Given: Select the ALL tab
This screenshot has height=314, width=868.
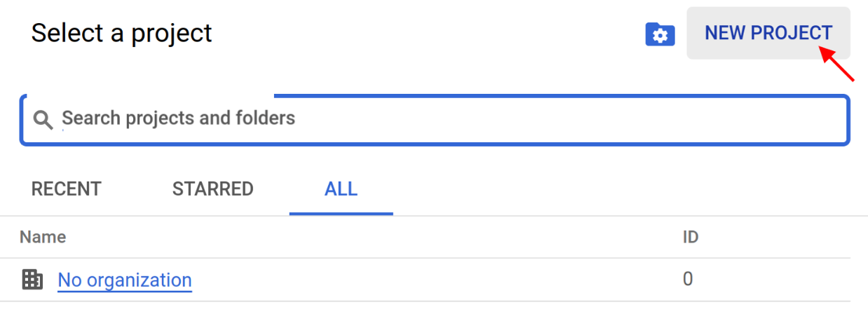Looking at the screenshot, I should click(x=341, y=189).
